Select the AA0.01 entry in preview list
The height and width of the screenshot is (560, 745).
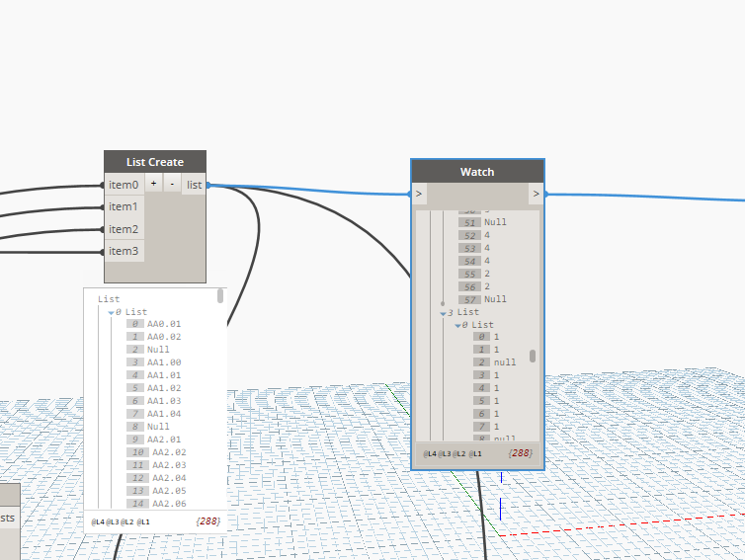pyautogui.click(x=164, y=324)
